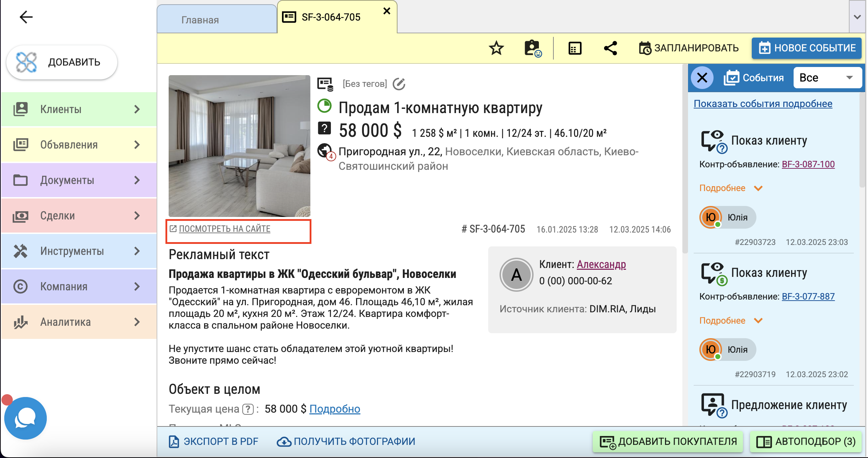Click the listing type icon near tags
Image resolution: width=868 pixels, height=458 pixels.
[x=325, y=84]
